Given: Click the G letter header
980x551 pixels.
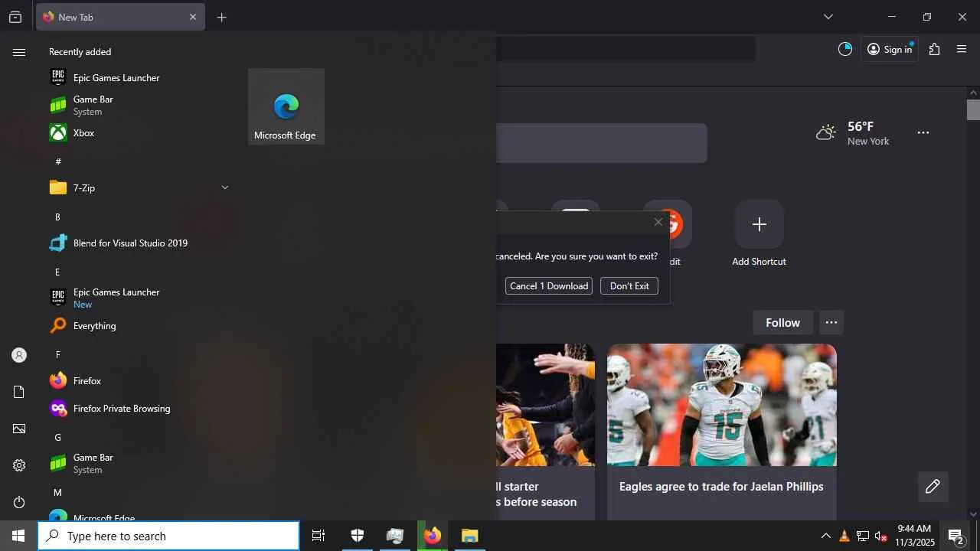Looking at the screenshot, I should pos(57,437).
